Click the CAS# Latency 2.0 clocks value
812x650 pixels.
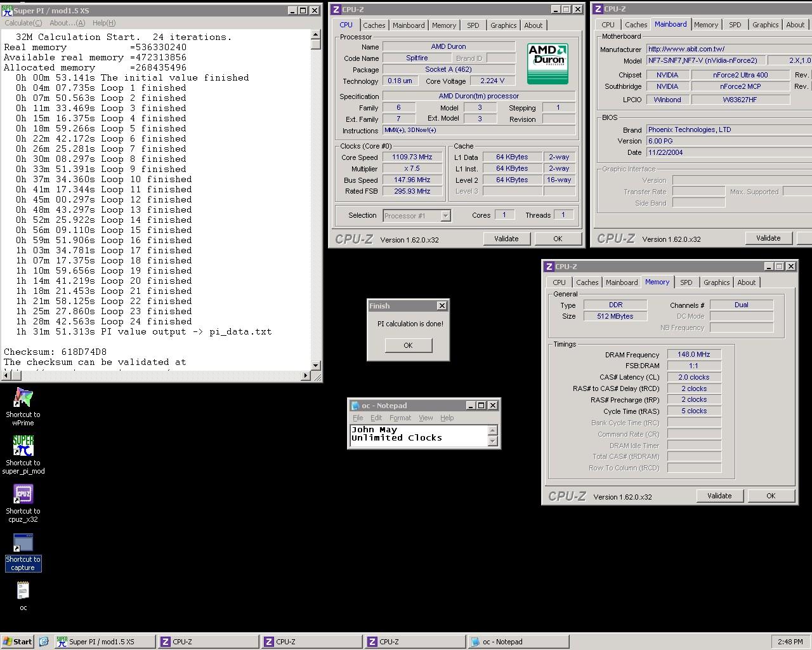[694, 377]
